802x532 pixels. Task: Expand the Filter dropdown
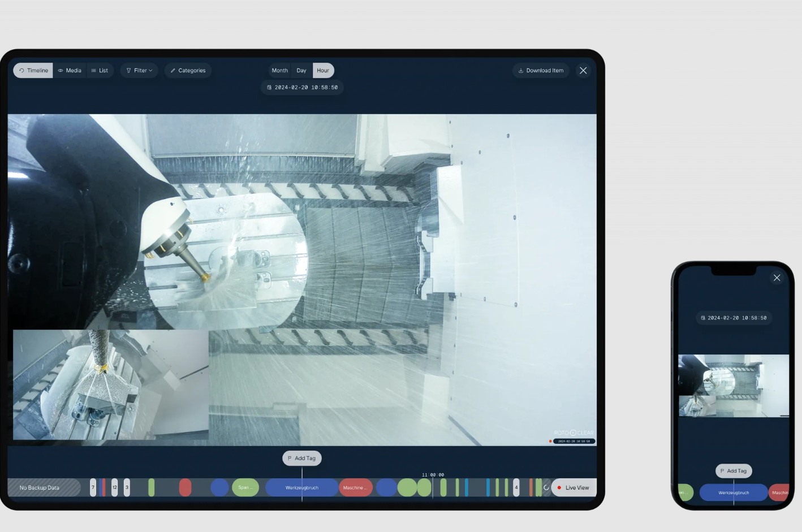click(139, 71)
